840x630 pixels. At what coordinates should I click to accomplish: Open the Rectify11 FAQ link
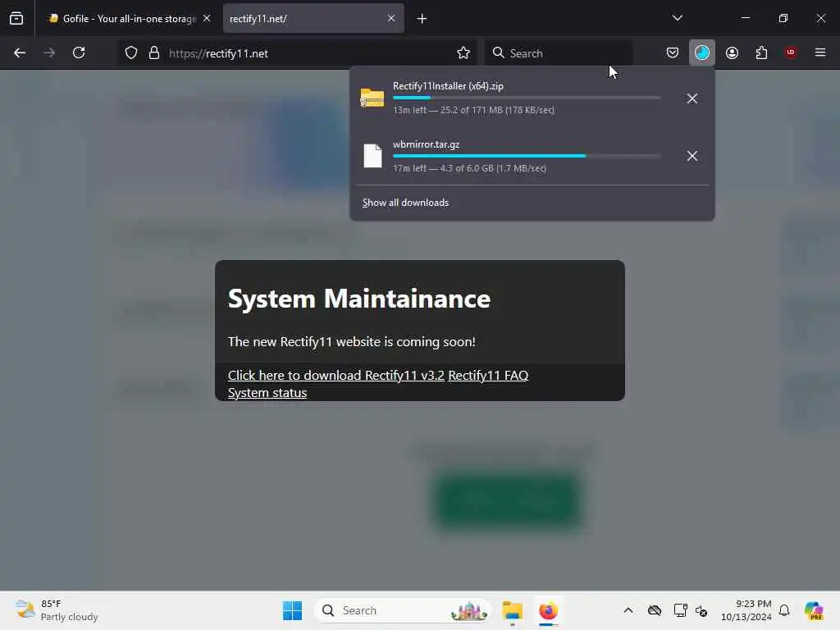click(x=488, y=376)
